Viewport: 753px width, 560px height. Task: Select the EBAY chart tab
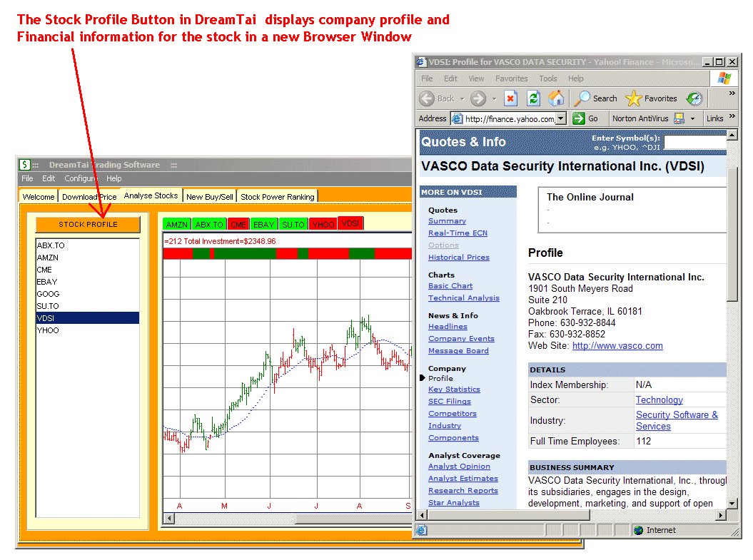[x=263, y=225]
